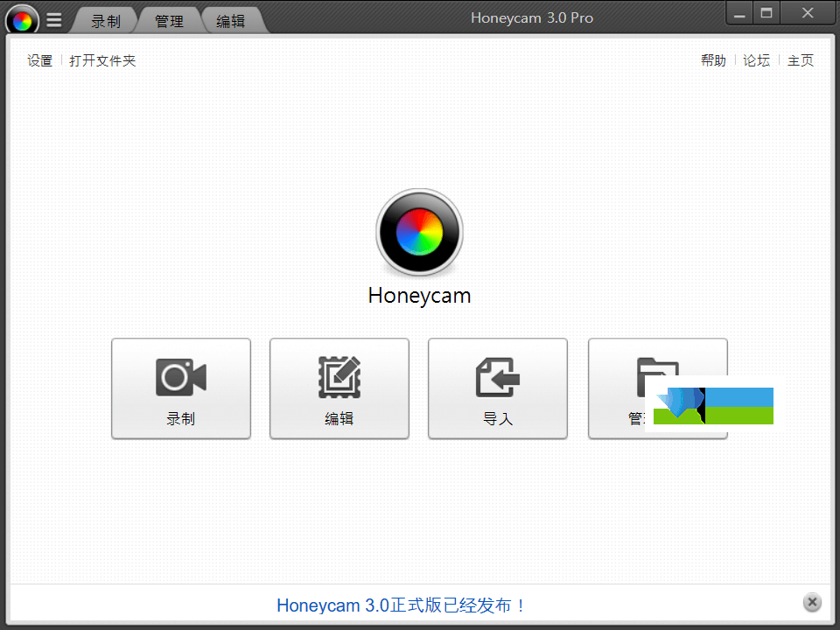Switch to the 录制 tab
The height and width of the screenshot is (630, 840).
pos(106,21)
